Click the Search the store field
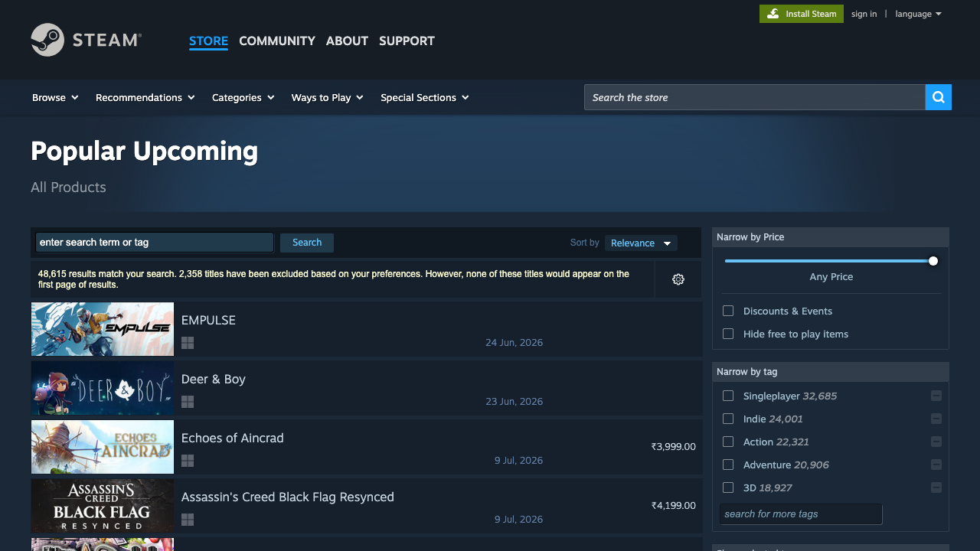Screen dimensions: 980x551 [755, 97]
